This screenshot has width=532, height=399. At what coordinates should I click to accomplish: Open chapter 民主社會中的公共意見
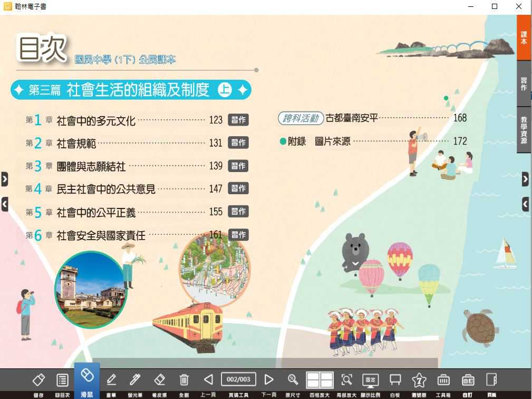coord(106,189)
